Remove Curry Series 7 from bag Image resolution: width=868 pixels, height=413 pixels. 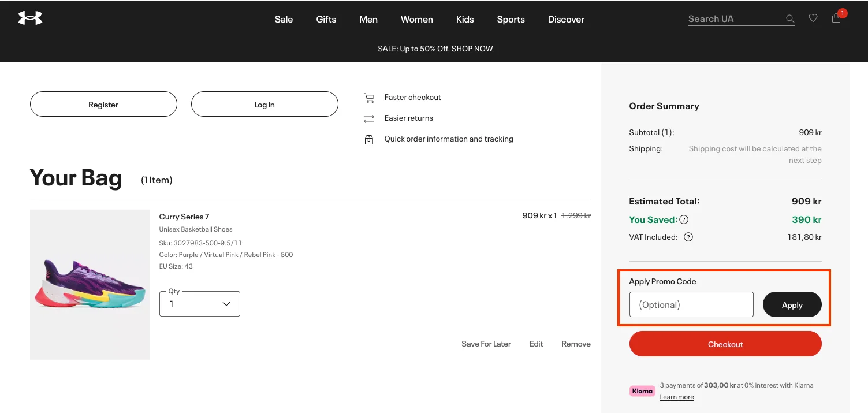(x=576, y=344)
